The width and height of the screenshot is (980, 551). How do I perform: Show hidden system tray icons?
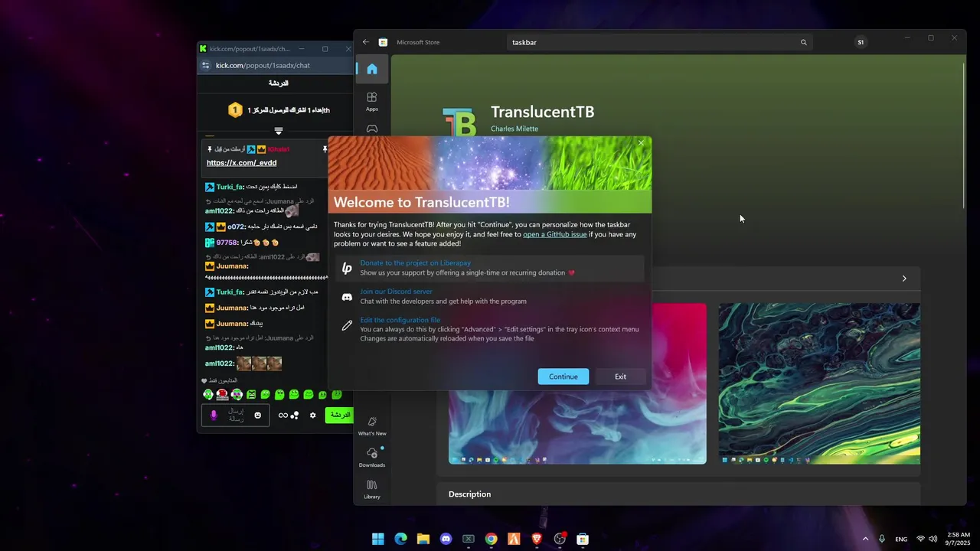(866, 539)
